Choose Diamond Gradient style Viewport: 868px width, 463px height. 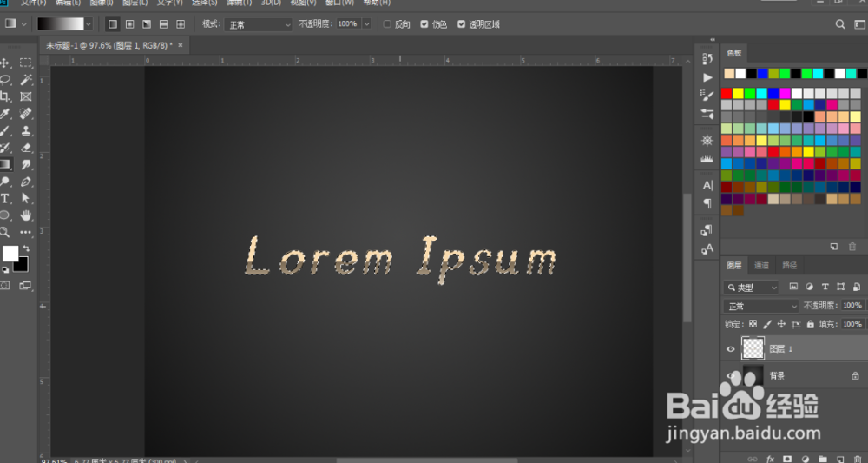[181, 24]
